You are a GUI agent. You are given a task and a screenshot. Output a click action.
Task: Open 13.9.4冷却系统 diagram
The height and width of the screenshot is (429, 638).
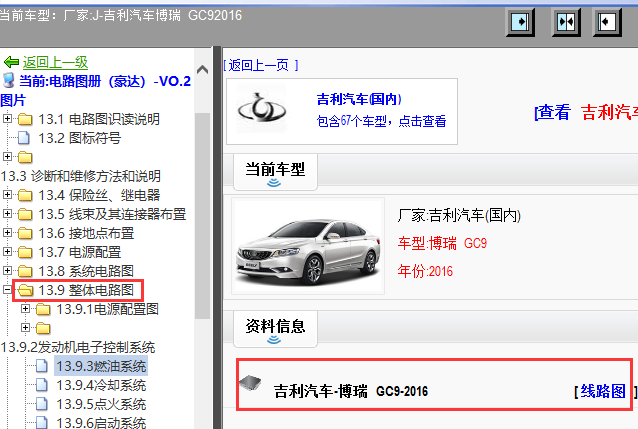point(101,385)
